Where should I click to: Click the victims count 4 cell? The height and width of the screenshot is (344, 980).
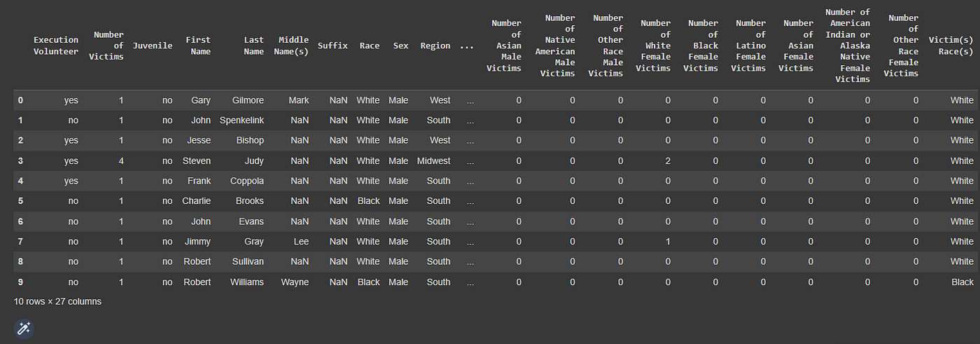click(121, 160)
